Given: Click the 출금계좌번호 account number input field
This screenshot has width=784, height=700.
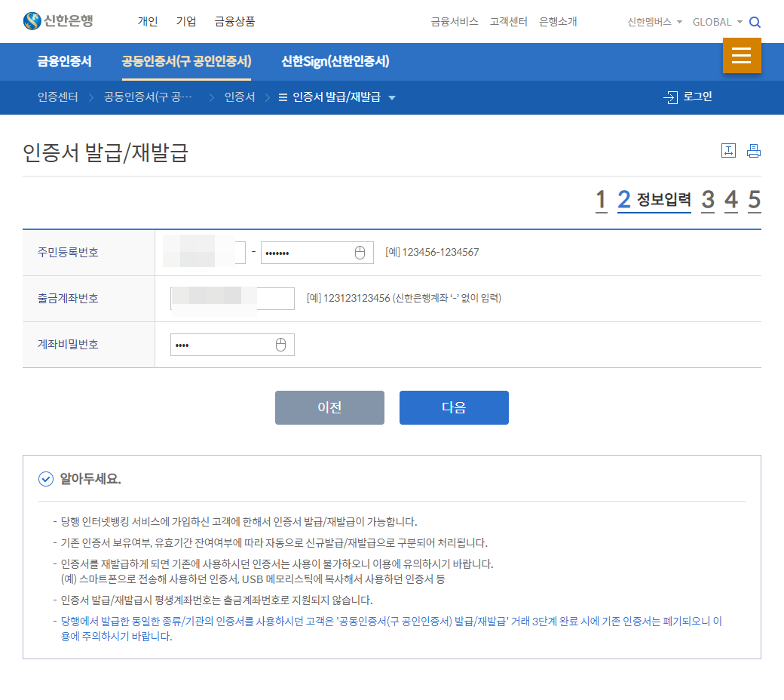Looking at the screenshot, I should point(231,298).
